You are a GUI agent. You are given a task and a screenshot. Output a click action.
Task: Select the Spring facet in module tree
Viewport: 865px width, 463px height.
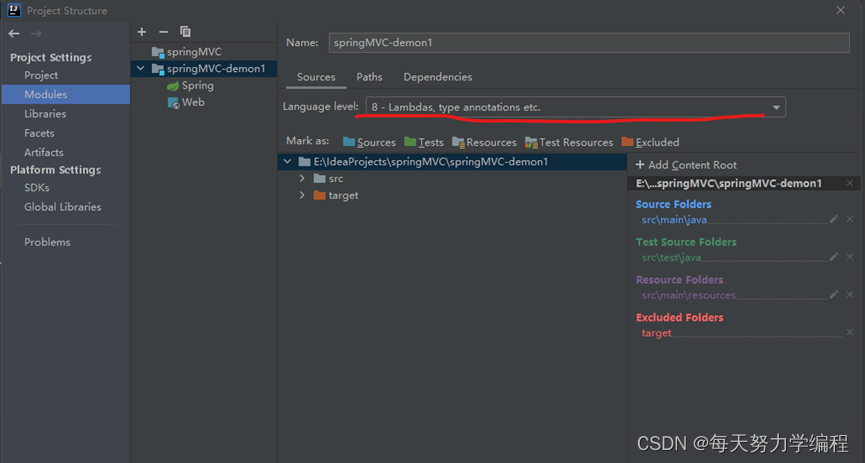pyautogui.click(x=190, y=86)
